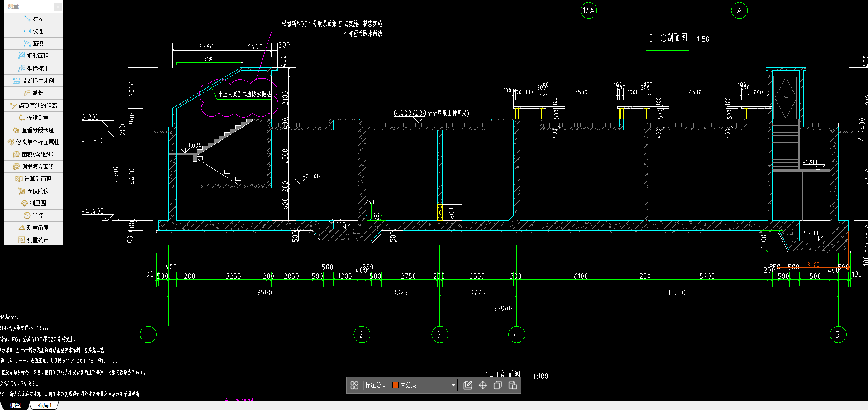Select the 测量圆 circle measurement tool

[x=33, y=203]
